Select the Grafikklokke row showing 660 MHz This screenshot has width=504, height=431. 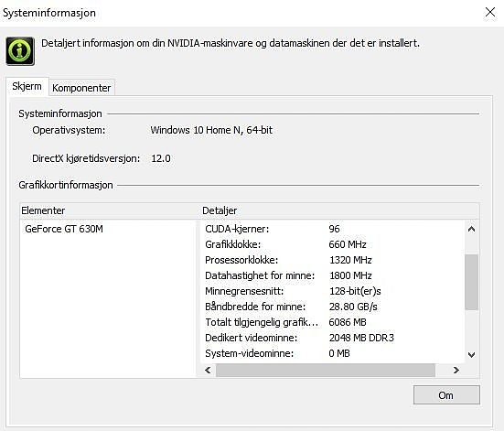333,244
